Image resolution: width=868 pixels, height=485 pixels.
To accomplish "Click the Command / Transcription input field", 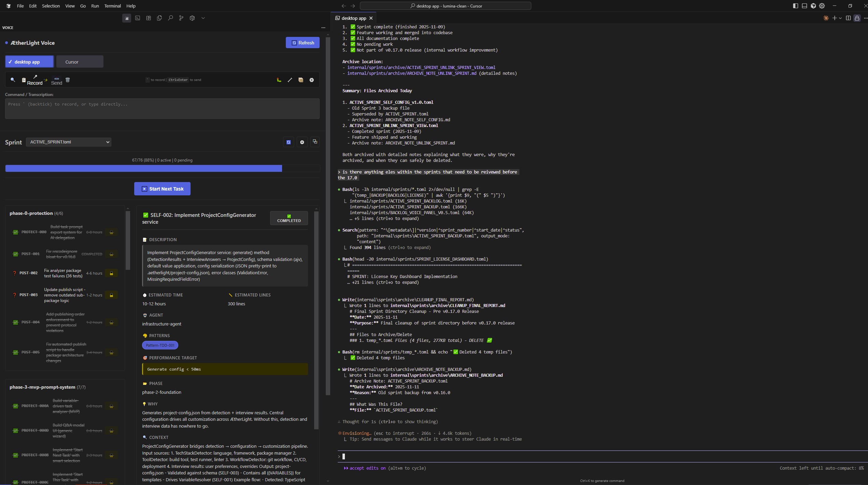I will coord(162,108).
